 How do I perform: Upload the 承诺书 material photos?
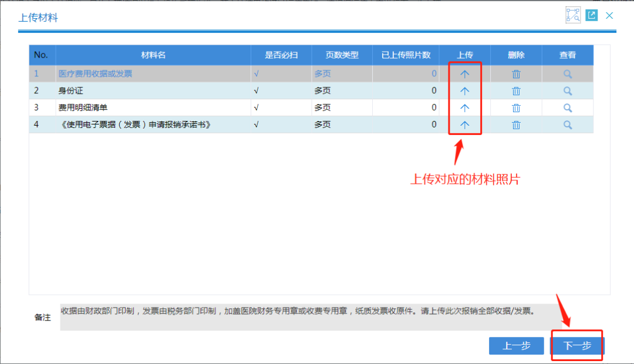tap(465, 124)
